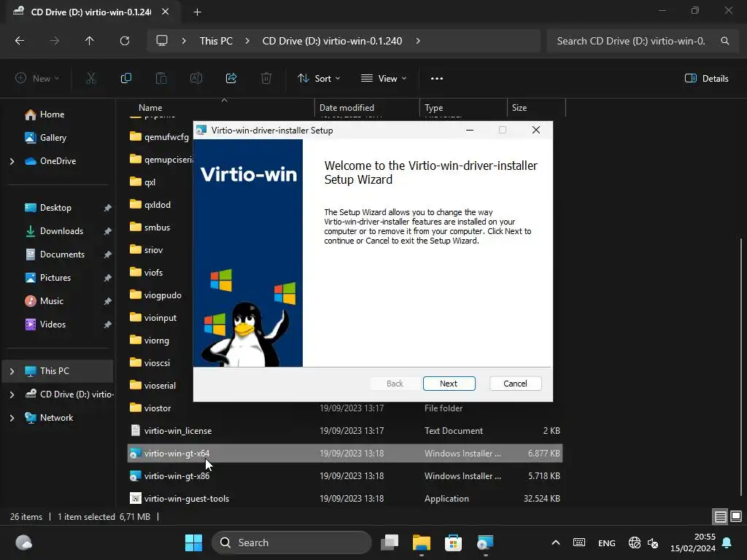
Task: Expand the OneDrive tree node
Action: click(x=12, y=161)
